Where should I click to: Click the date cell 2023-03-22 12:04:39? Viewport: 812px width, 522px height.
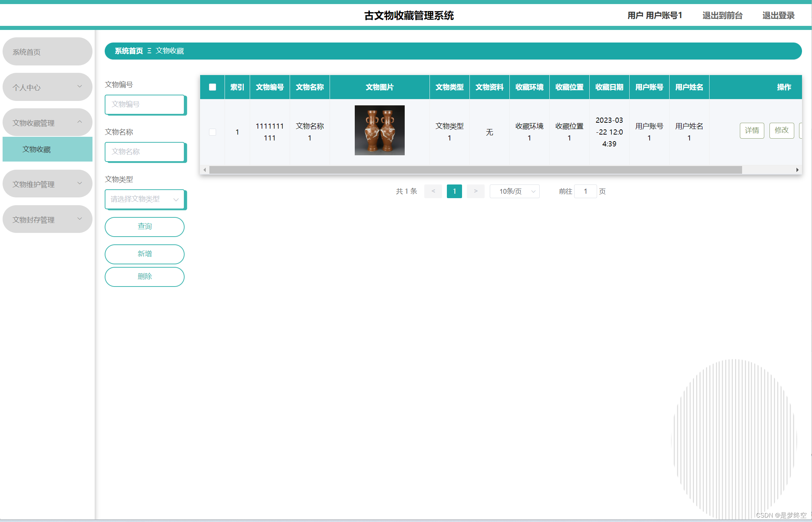coord(609,132)
